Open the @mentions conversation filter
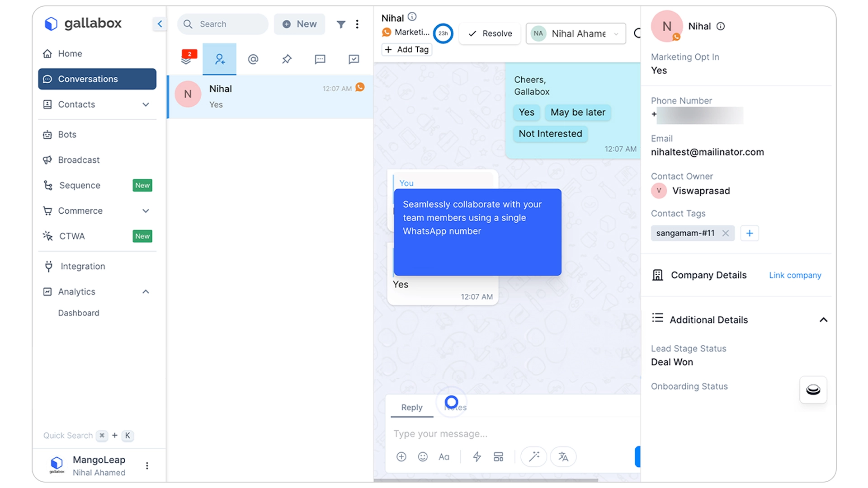Viewport: 868px width, 488px height. [253, 59]
